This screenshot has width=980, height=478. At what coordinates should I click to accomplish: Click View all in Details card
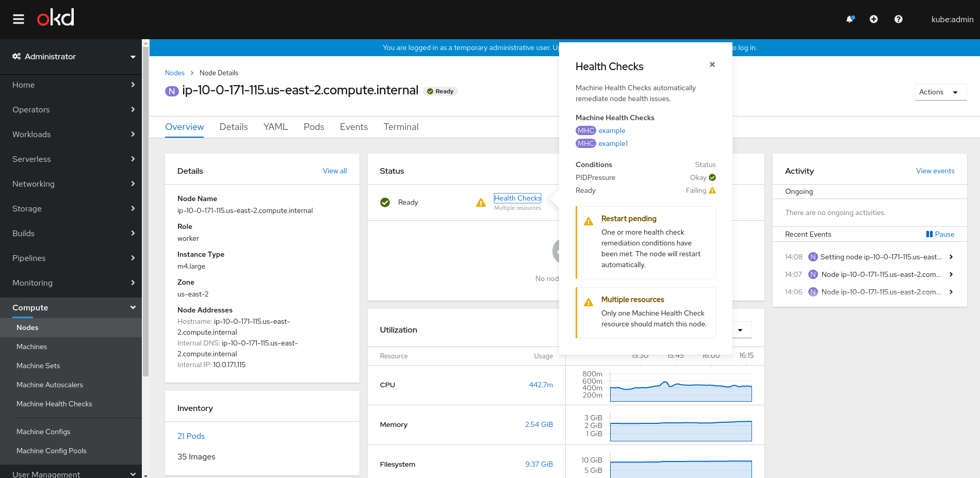[x=335, y=171]
